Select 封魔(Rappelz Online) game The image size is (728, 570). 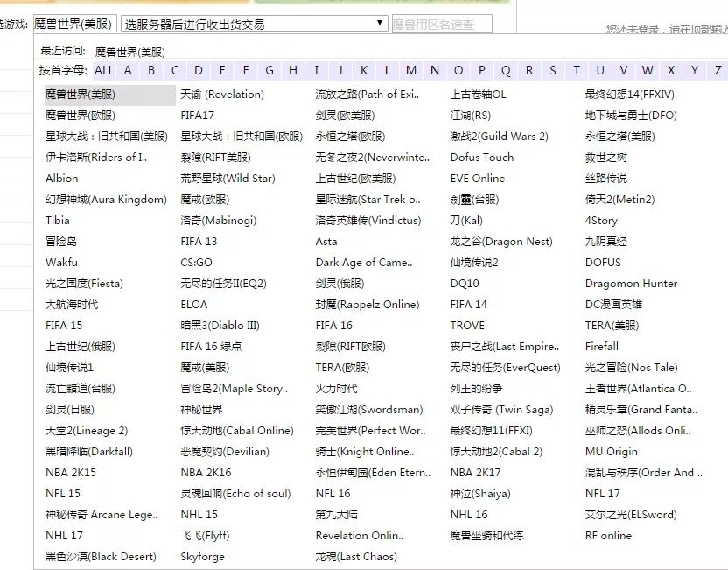click(x=367, y=305)
